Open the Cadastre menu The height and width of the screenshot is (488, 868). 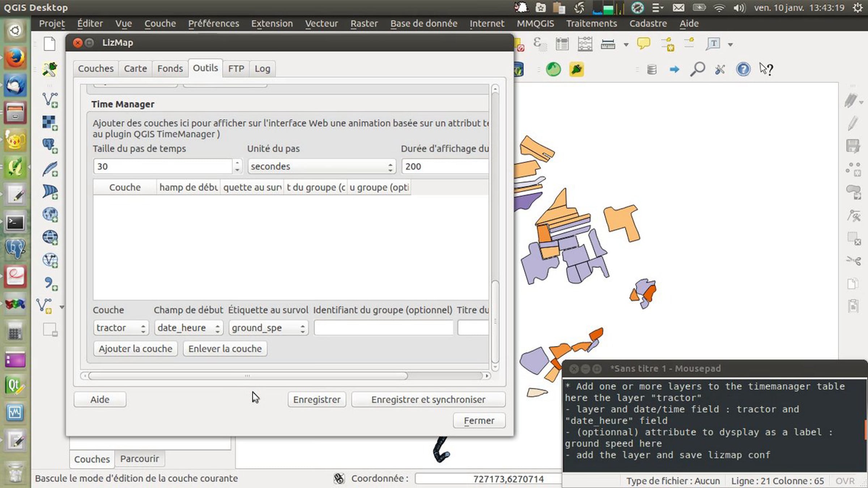[x=648, y=23]
